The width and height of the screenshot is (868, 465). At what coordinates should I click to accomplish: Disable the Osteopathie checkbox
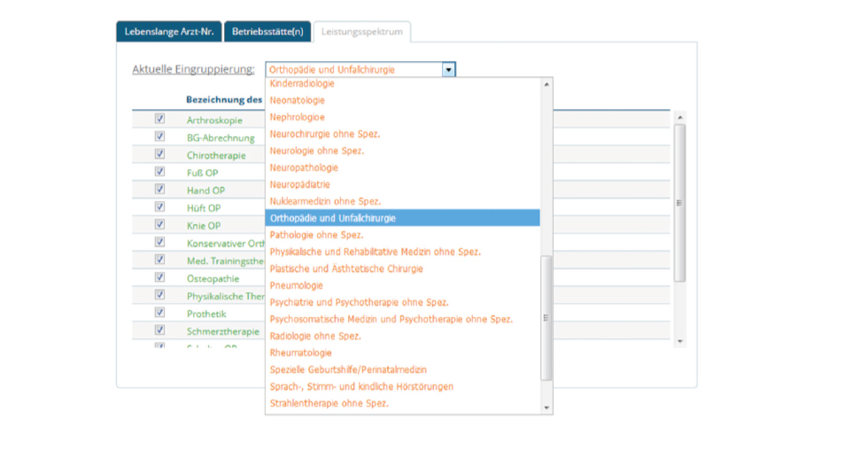tap(159, 277)
